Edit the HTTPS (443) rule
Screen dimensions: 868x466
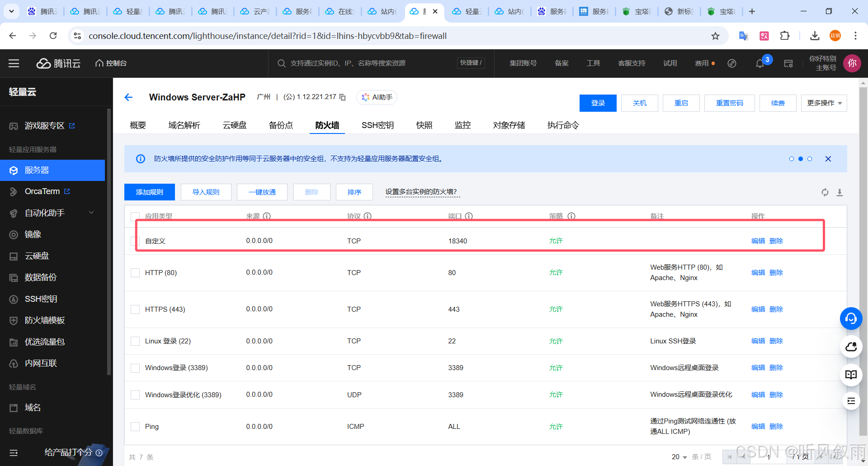758,309
